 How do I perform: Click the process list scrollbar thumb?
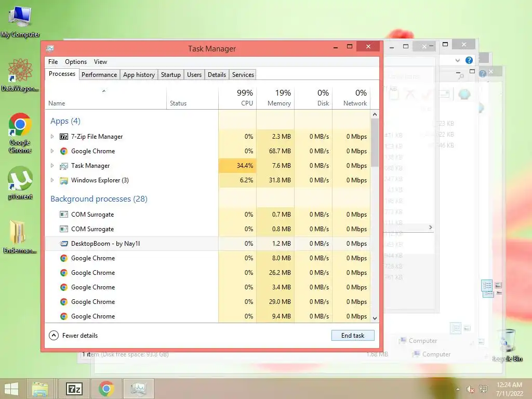pos(375,142)
